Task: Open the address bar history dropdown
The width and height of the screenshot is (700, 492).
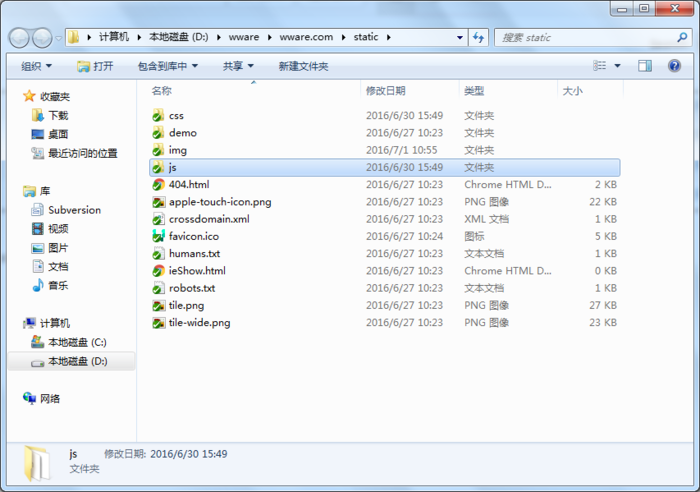Action: coord(460,38)
